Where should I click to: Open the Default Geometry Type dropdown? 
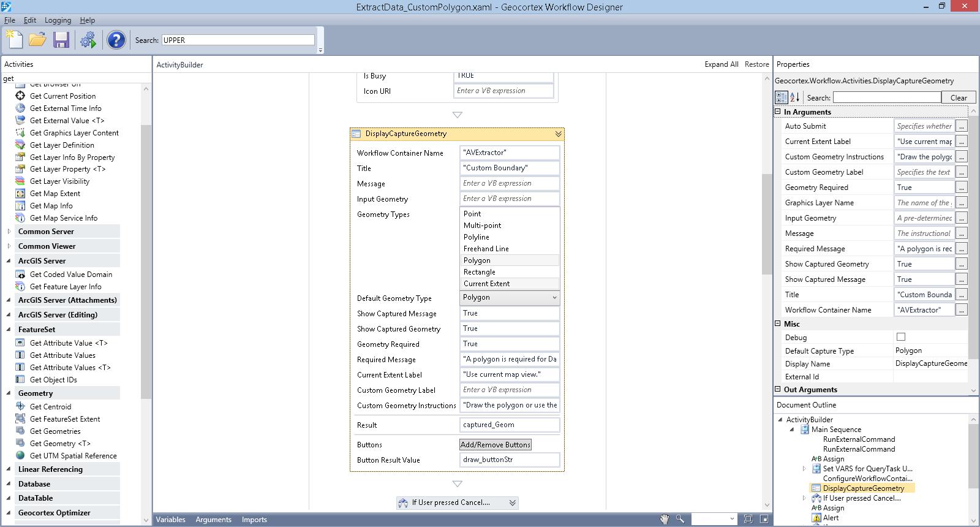pos(510,297)
